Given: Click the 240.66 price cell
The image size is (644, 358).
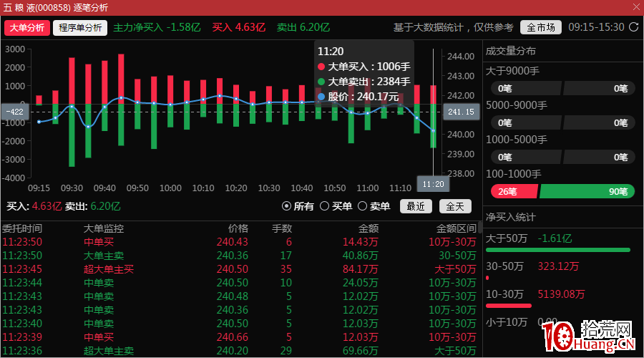Looking at the screenshot, I should point(233,337).
